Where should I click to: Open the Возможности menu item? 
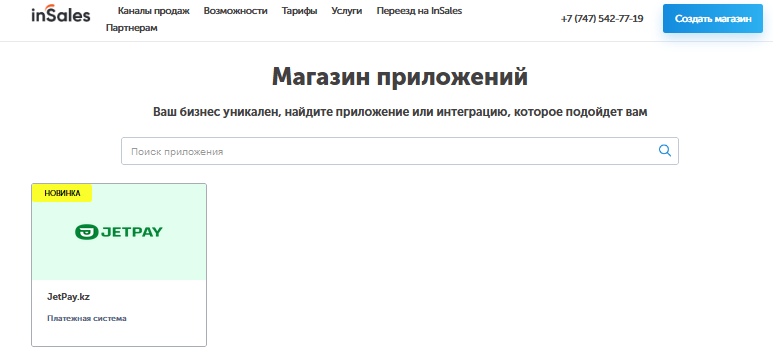tap(236, 11)
